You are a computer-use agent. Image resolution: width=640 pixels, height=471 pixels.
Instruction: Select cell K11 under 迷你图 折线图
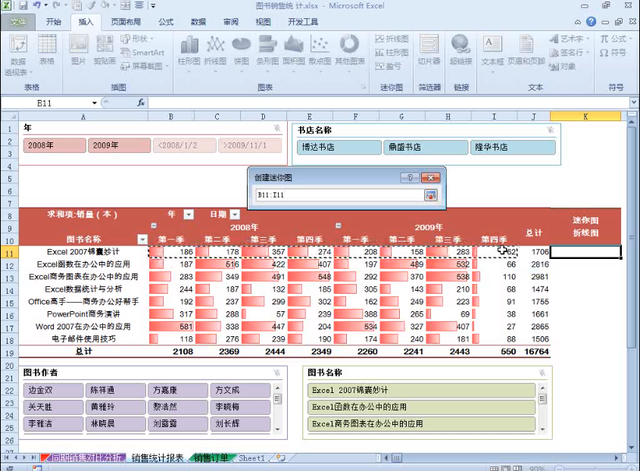[x=585, y=252]
